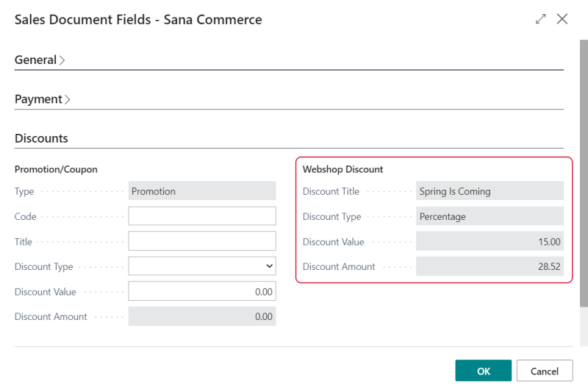Click OK to confirm changes
Viewport: 588px width, 392px height.
click(x=483, y=371)
